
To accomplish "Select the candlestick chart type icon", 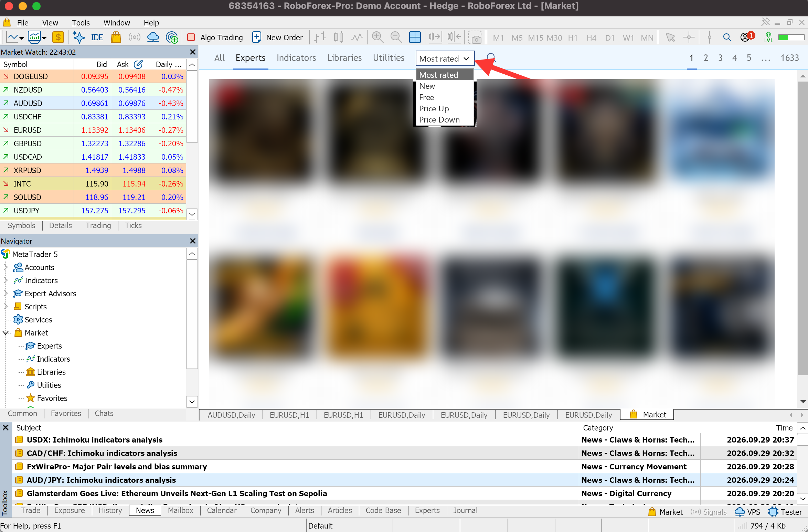I will click(339, 37).
